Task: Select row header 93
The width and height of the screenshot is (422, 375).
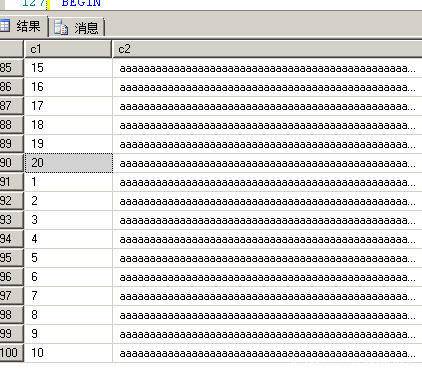Action: pos(12,220)
